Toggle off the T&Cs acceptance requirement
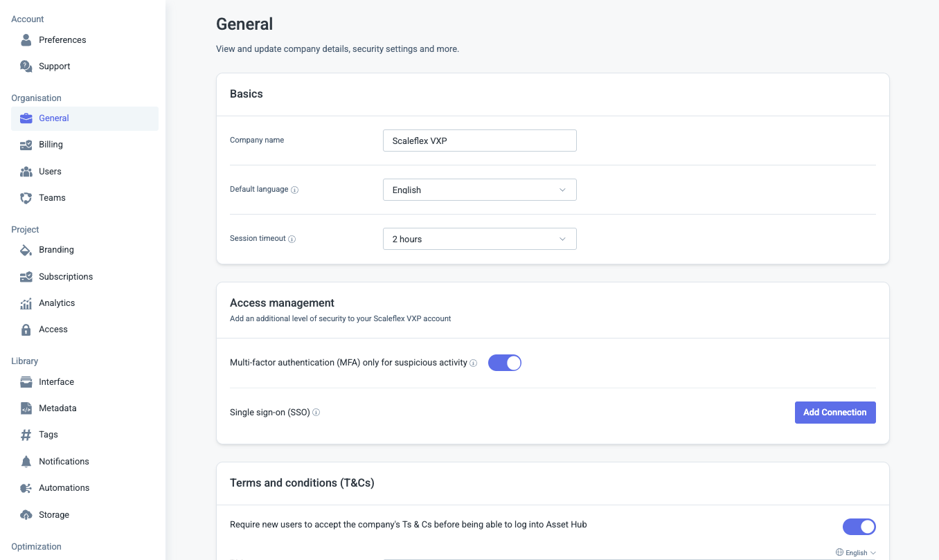Image resolution: width=939 pixels, height=560 pixels. [x=859, y=527]
